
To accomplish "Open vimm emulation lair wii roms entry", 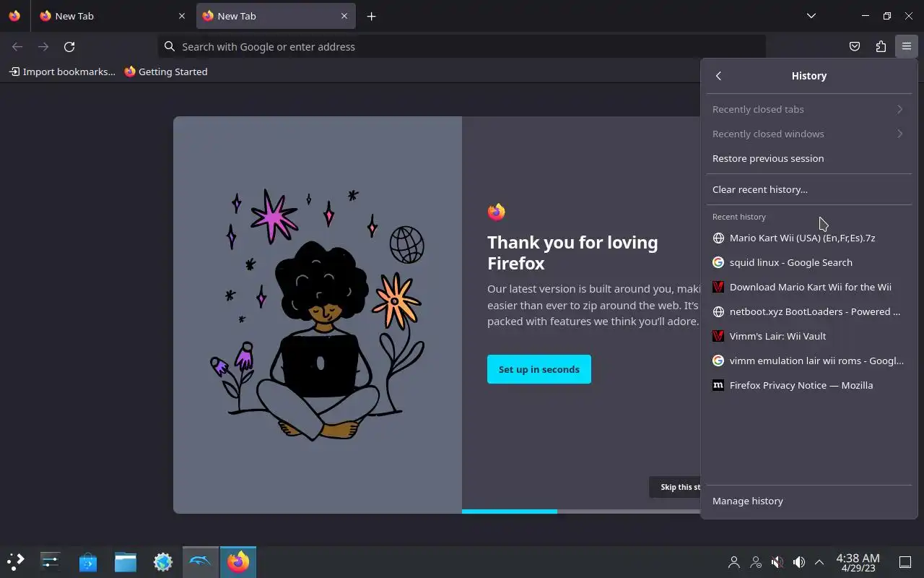I will pos(808,361).
